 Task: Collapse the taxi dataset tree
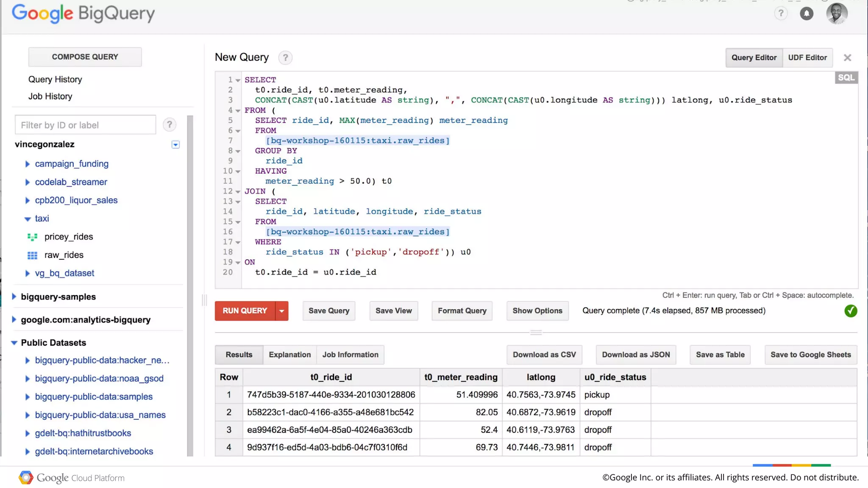click(x=28, y=219)
